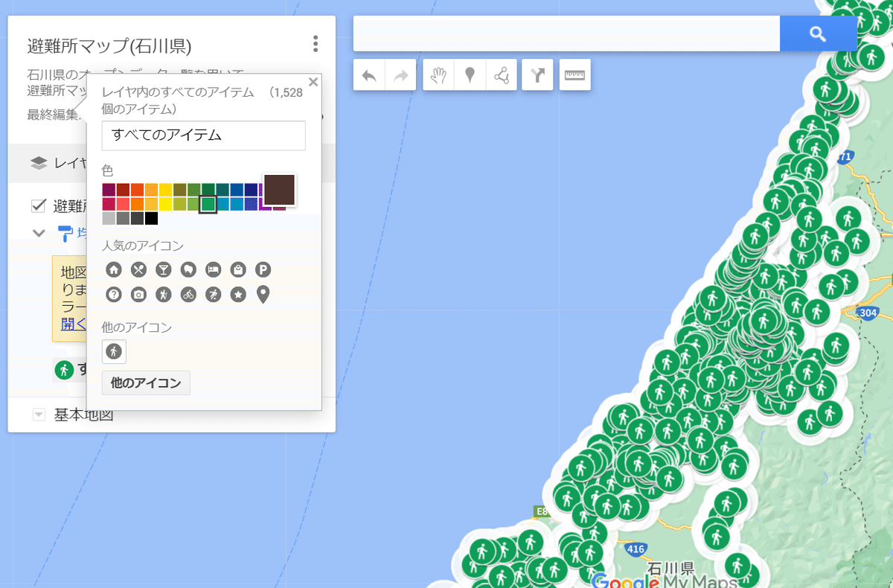The image size is (893, 588).
Task: Pick the house icon in popular icons
Action: tap(114, 269)
